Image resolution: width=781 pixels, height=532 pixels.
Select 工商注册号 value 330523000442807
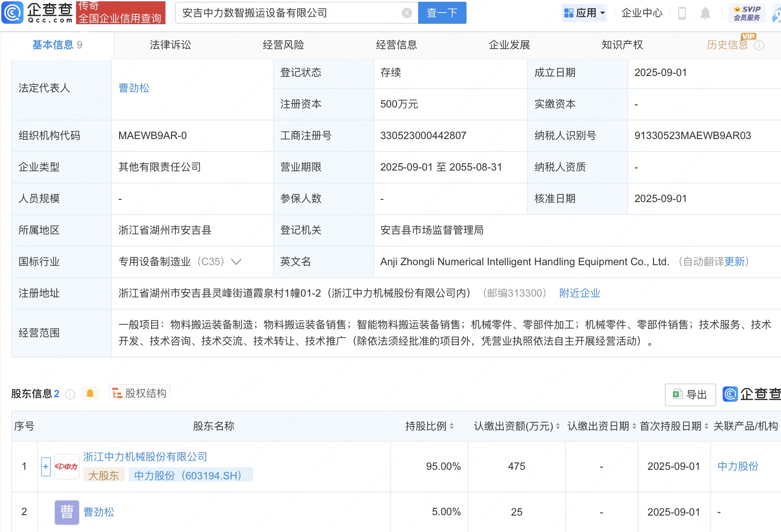click(x=423, y=136)
